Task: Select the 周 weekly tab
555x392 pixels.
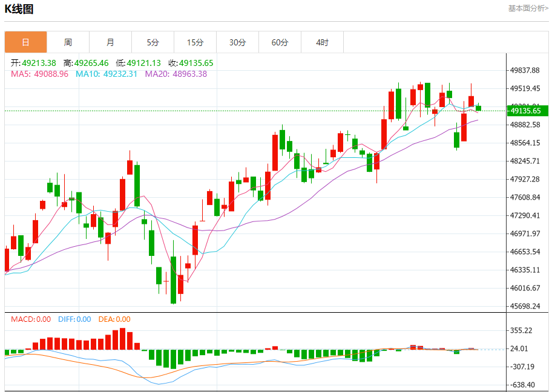Action: click(x=68, y=42)
